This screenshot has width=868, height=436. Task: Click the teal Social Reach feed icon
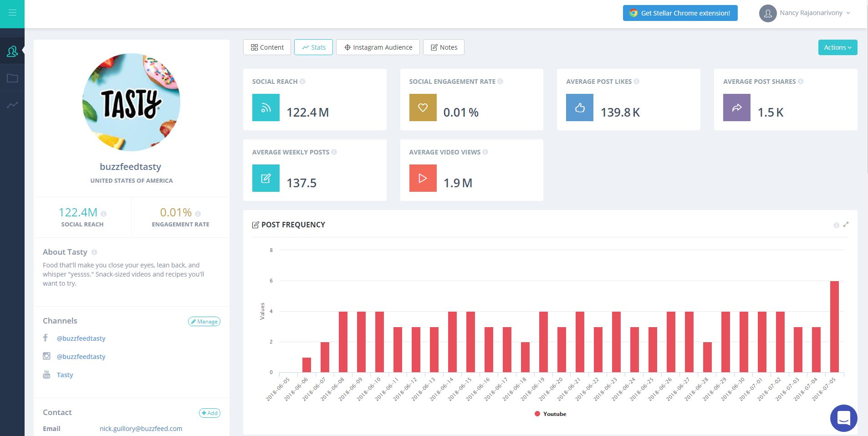(266, 108)
